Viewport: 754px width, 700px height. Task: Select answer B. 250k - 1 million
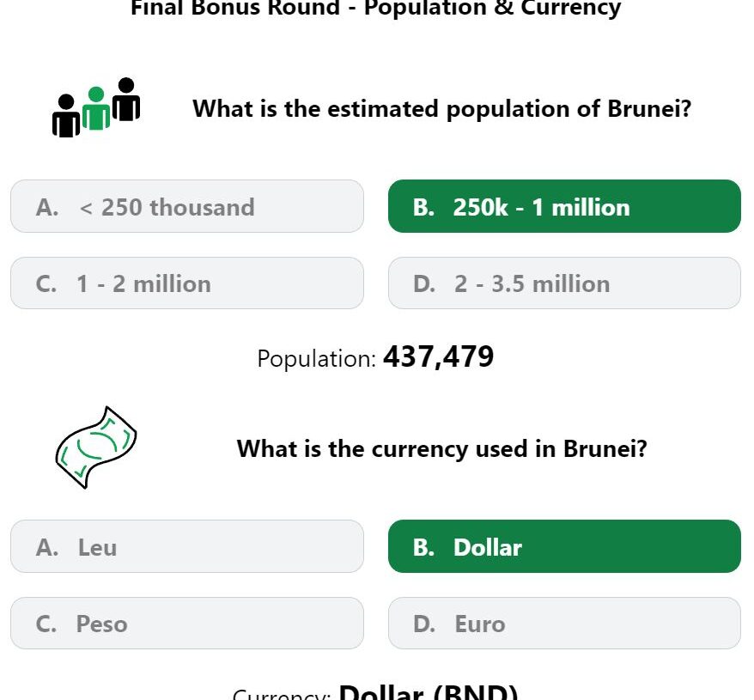tap(564, 206)
